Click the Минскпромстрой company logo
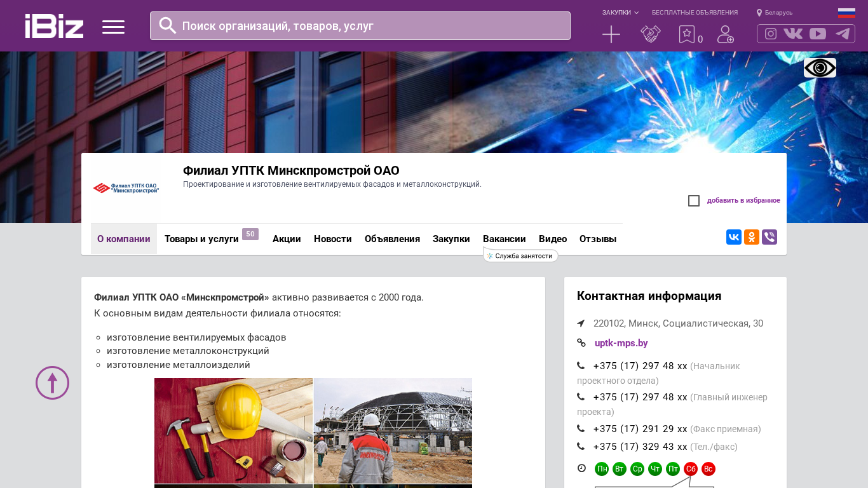Viewport: 868px width, 488px height. 126,188
